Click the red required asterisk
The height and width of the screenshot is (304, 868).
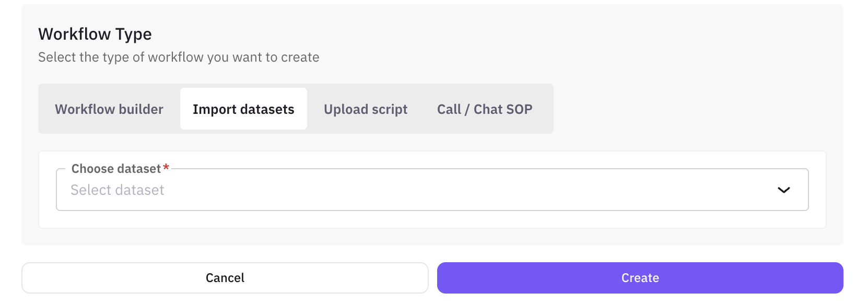tap(166, 168)
